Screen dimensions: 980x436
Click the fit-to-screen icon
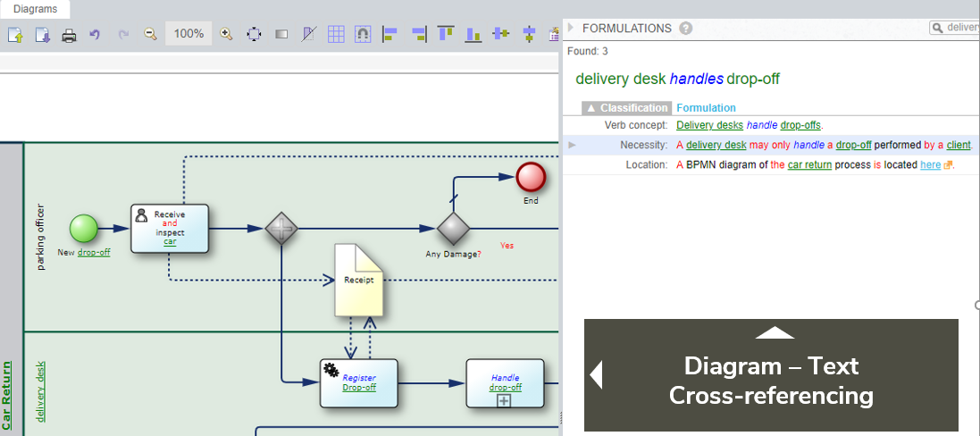click(x=254, y=35)
